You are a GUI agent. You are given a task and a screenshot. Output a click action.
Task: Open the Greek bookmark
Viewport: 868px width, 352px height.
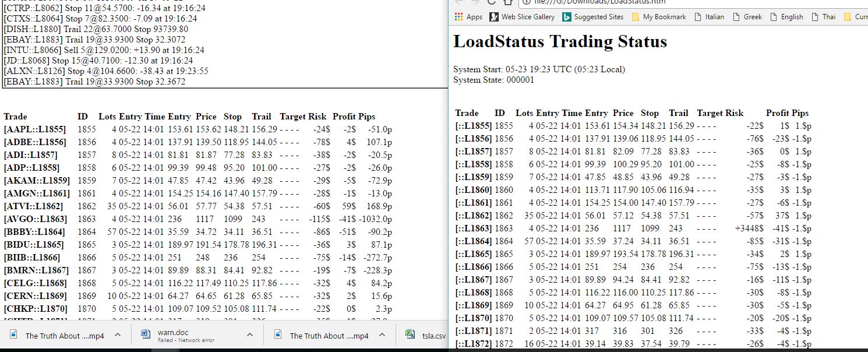[753, 17]
